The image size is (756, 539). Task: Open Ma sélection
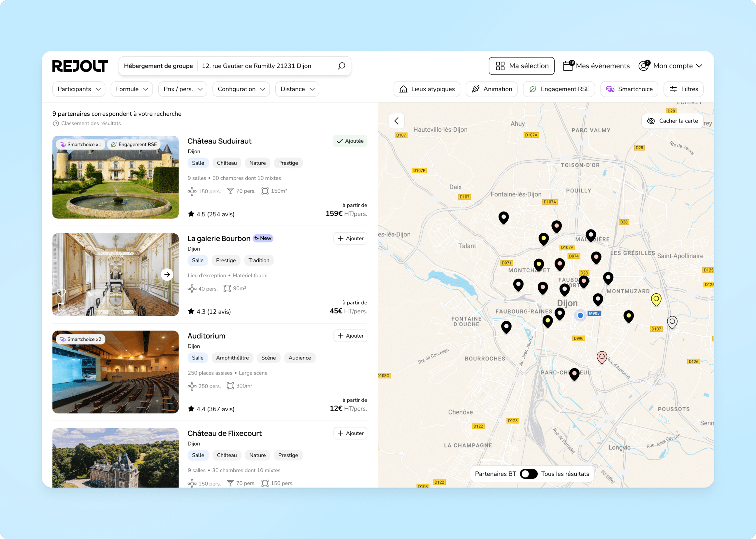pyautogui.click(x=521, y=66)
